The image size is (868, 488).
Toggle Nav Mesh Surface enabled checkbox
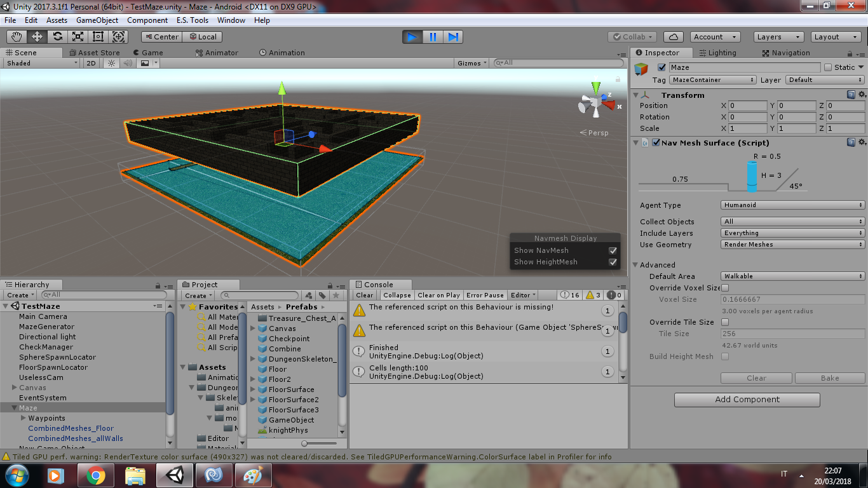[656, 143]
